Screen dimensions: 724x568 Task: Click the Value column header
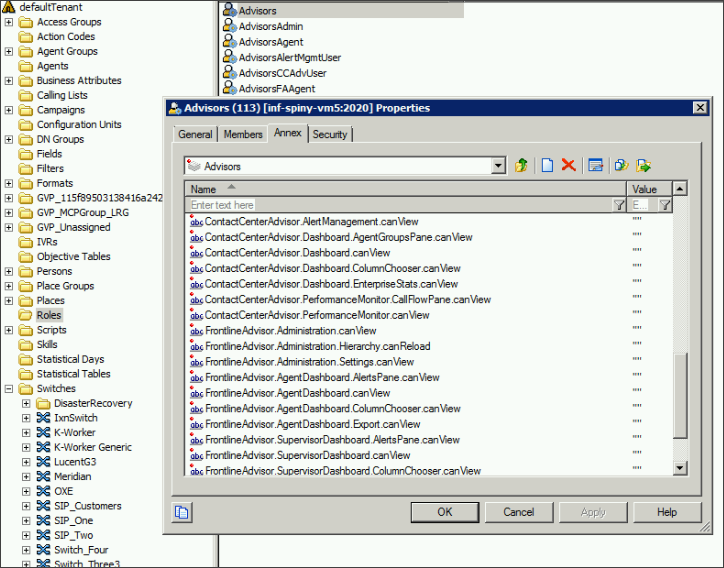649,189
